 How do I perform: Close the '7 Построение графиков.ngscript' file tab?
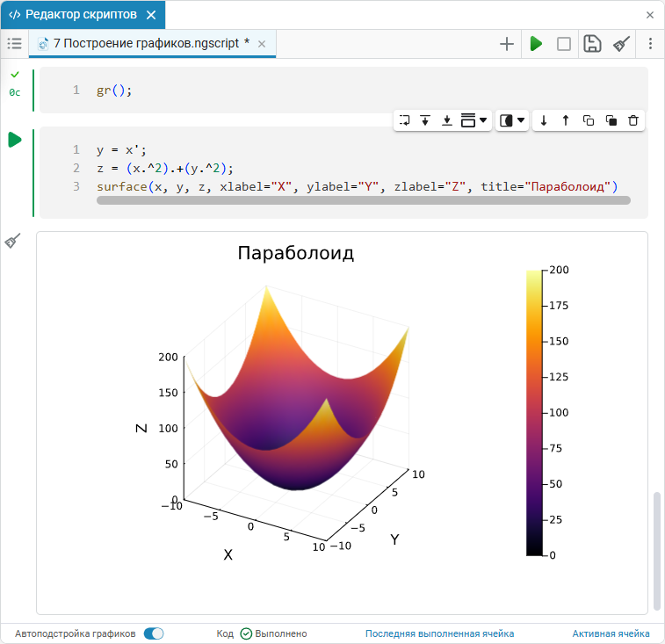(262, 44)
